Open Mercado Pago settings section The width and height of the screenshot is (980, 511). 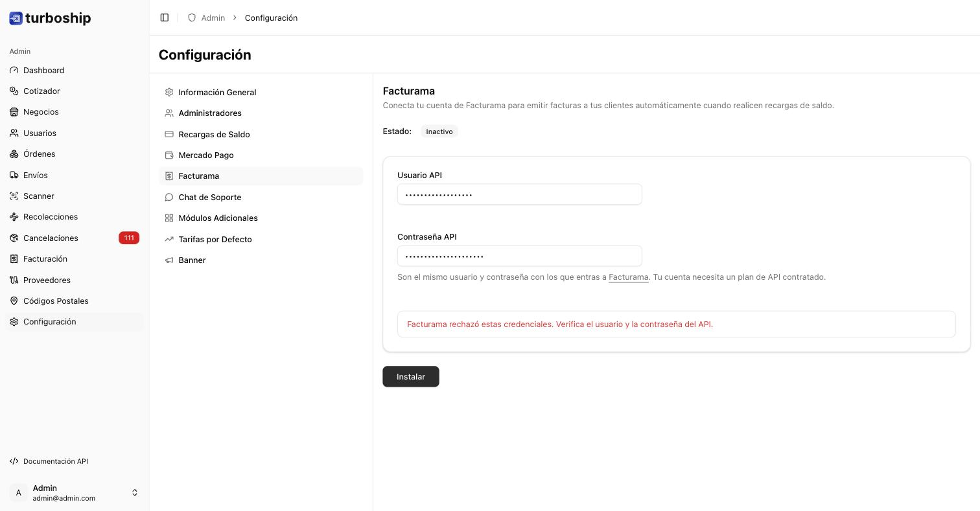[261, 155]
